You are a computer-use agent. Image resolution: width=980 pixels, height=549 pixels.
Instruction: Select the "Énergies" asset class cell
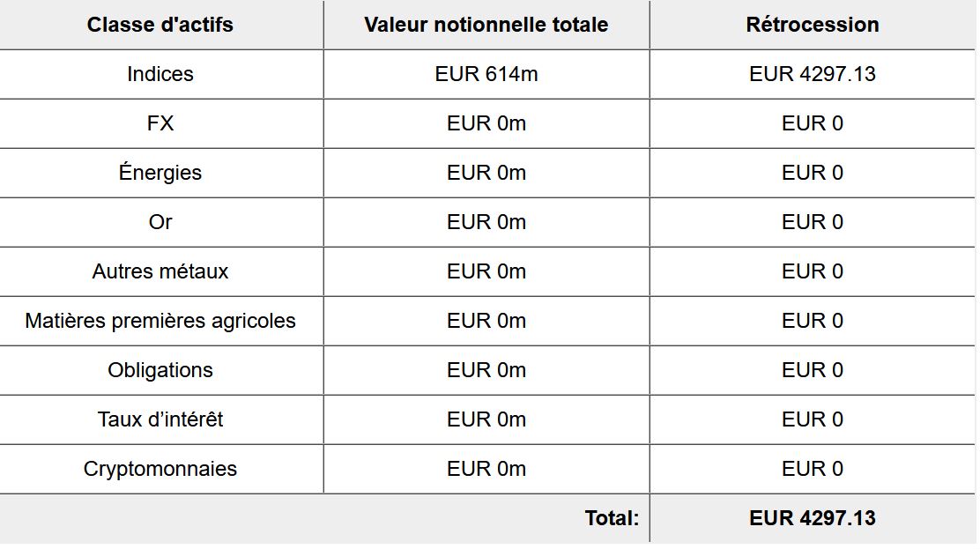160,173
